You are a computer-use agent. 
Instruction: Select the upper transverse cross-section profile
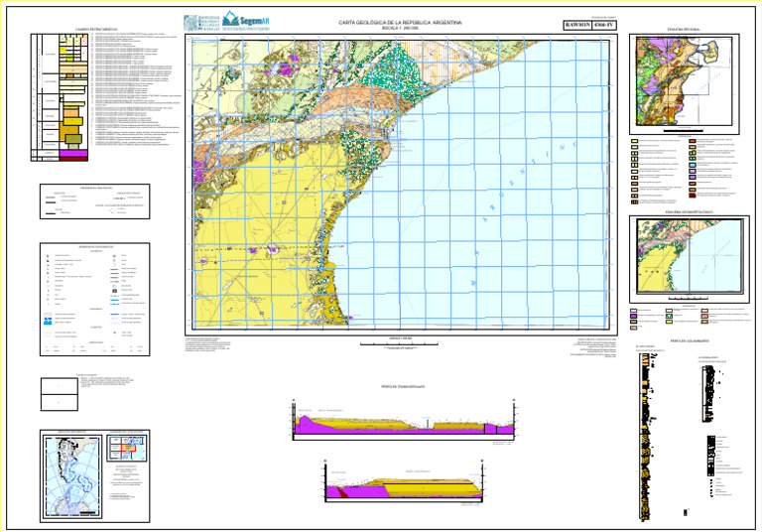click(404, 421)
